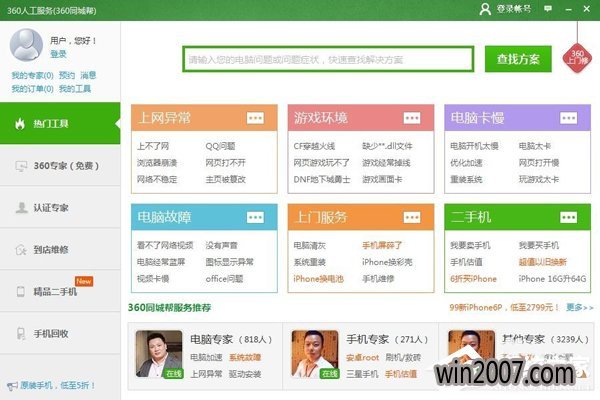Select the 热门工具 sidebar tab
This screenshot has height=400, width=600.
coord(60,123)
